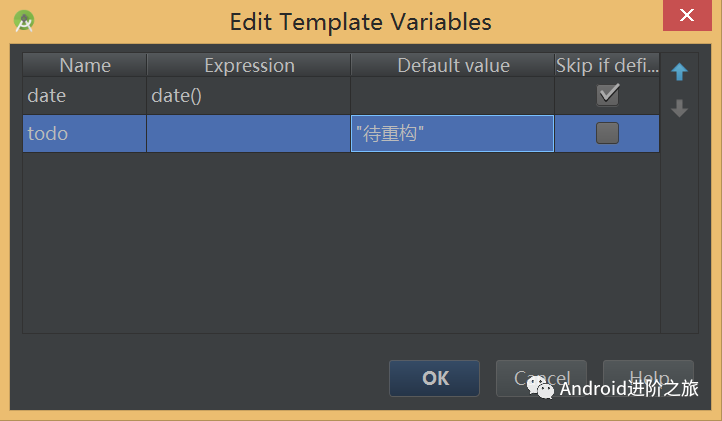722x421 pixels.
Task: Click the Android Studio logo icon
Action: point(24,21)
